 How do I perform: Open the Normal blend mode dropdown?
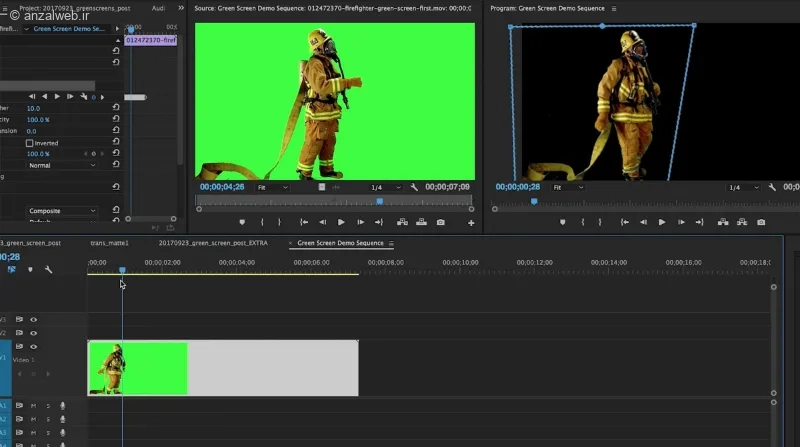click(x=62, y=165)
